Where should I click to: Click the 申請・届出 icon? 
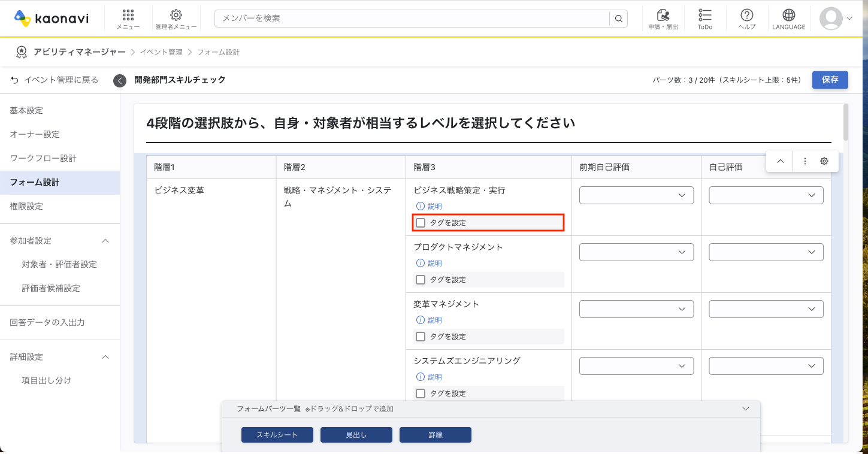663,18
